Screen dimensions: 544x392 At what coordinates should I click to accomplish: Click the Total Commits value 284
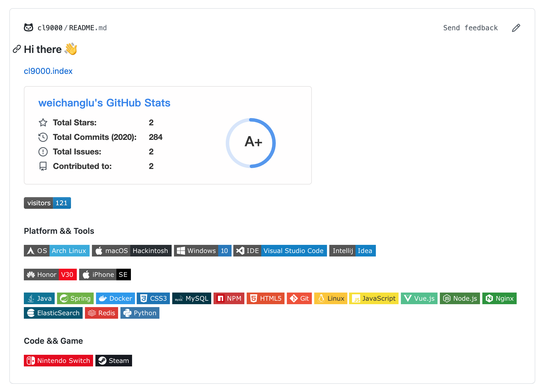pyautogui.click(x=156, y=137)
